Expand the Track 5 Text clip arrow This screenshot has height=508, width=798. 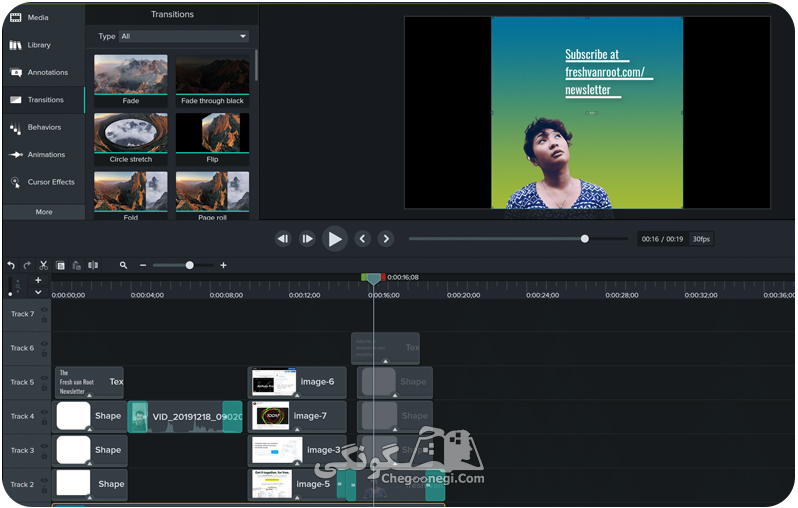tap(90, 395)
